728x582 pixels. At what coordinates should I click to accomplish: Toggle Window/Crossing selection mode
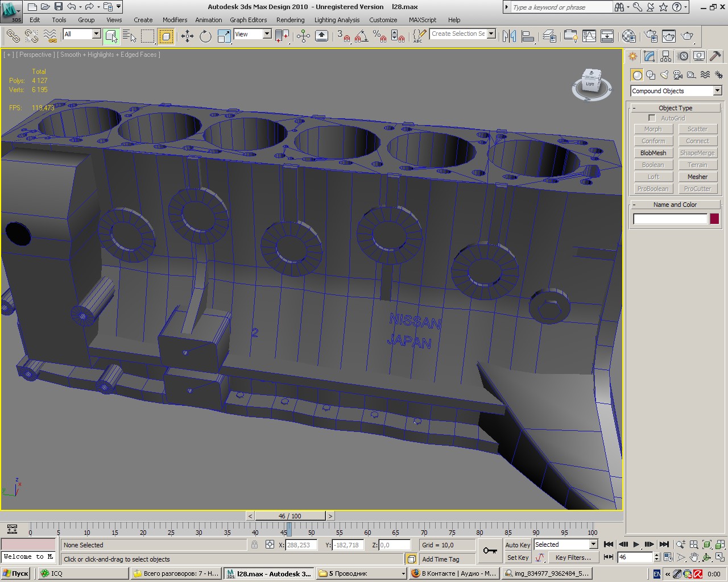point(166,36)
